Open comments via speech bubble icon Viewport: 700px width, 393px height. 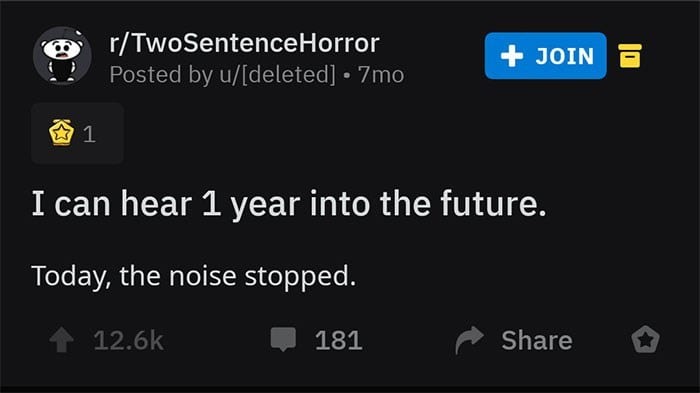(283, 339)
